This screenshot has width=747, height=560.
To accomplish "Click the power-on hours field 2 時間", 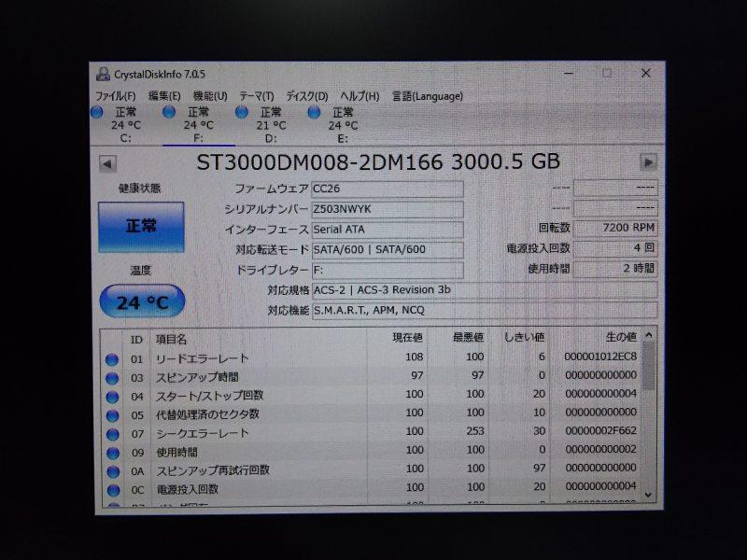I will tap(615, 269).
